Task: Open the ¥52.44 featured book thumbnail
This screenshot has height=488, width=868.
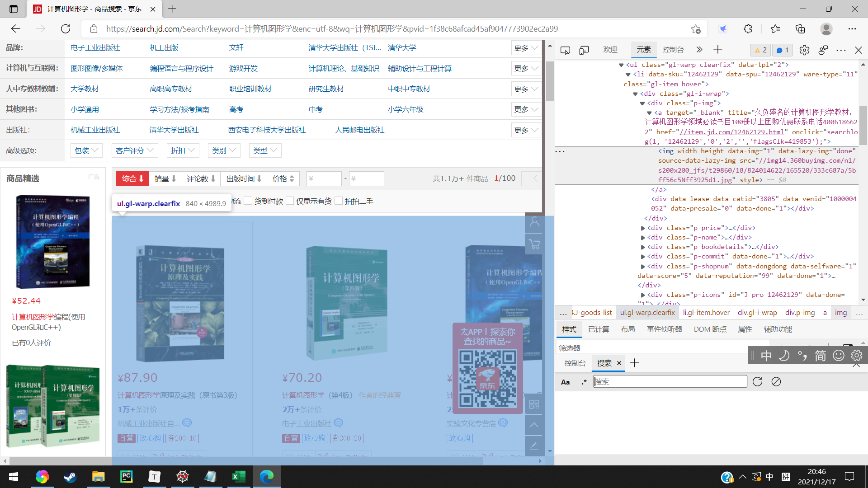Action: coord(53,242)
